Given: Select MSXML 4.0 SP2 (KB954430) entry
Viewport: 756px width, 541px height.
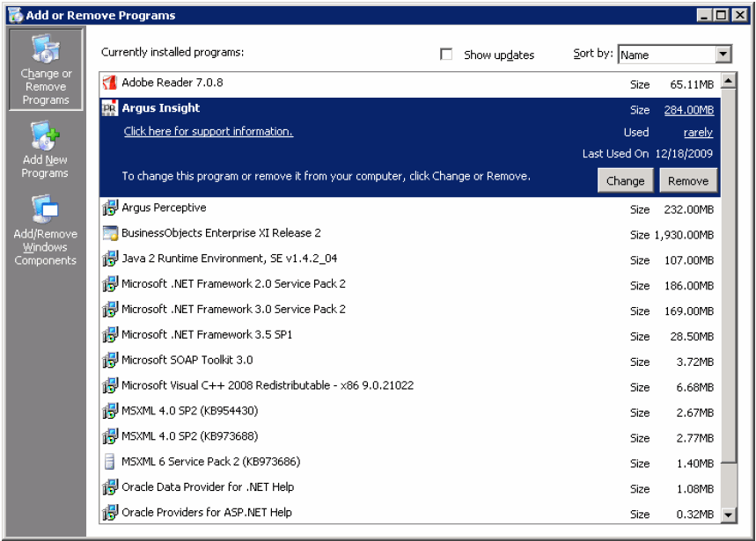Looking at the screenshot, I should [x=410, y=412].
